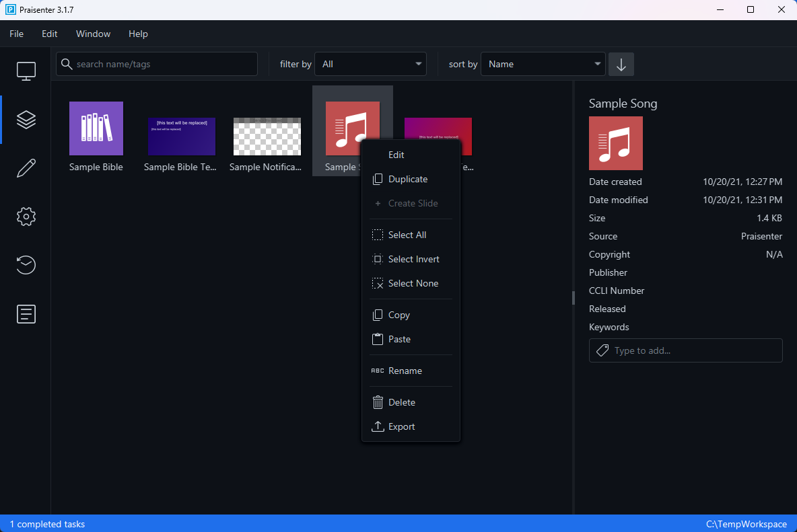Choose Delete in the context menu
This screenshot has width=797, height=532.
pyautogui.click(x=402, y=403)
